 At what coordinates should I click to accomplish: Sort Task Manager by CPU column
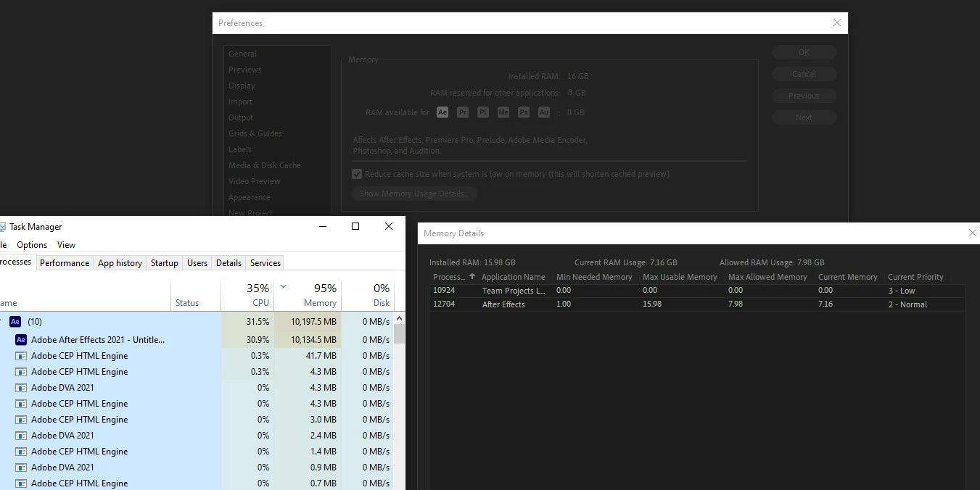247,295
